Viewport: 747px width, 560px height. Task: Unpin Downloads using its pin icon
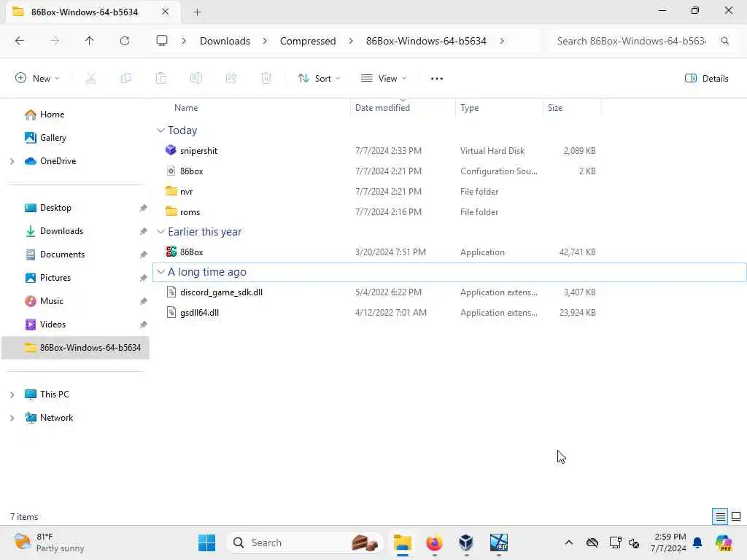143,231
